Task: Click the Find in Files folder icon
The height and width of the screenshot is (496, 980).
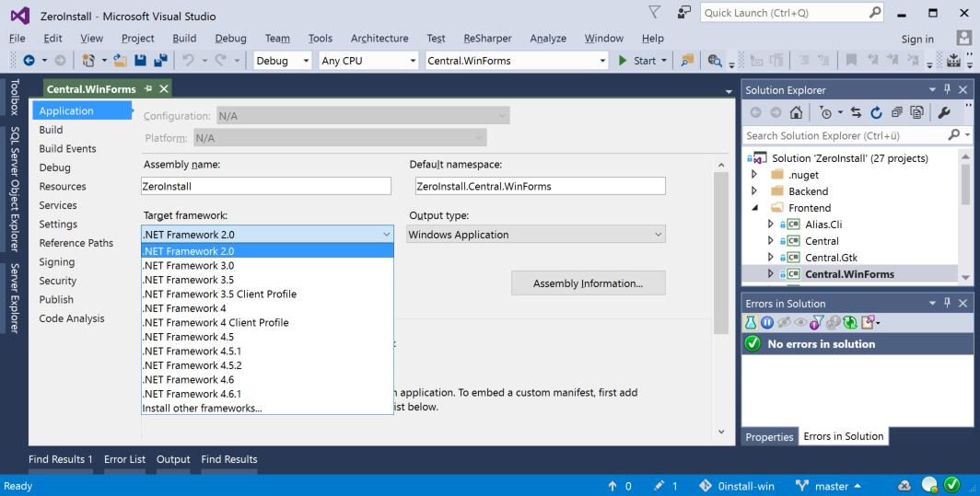Action: (x=687, y=61)
